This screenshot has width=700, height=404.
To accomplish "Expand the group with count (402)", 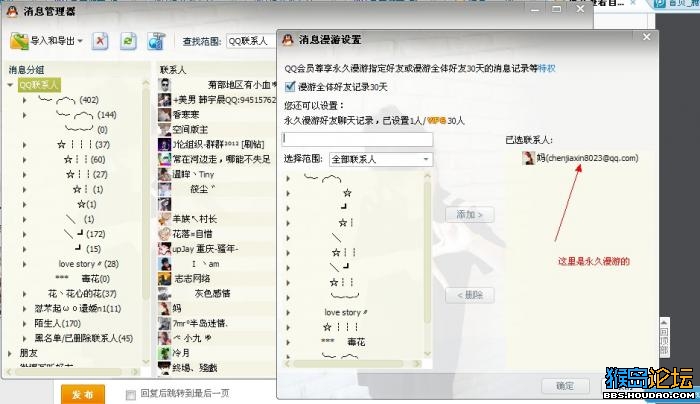I will [x=25, y=100].
